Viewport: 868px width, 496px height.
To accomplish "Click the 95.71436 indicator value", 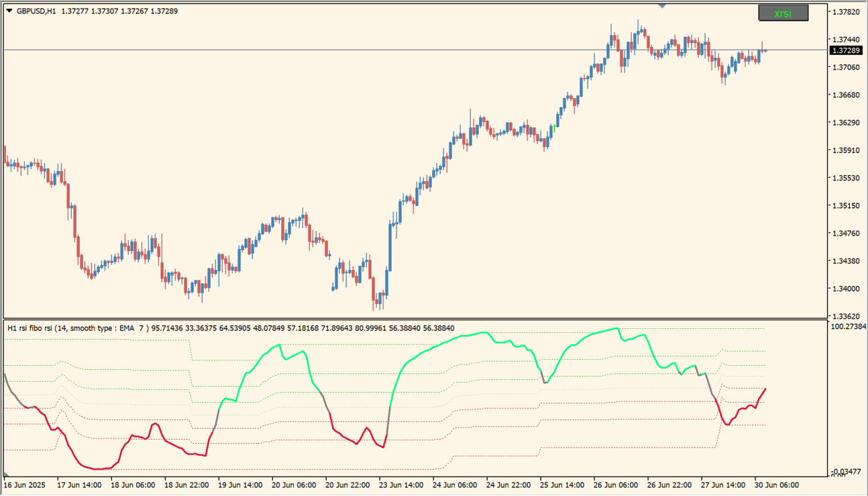I will [167, 328].
